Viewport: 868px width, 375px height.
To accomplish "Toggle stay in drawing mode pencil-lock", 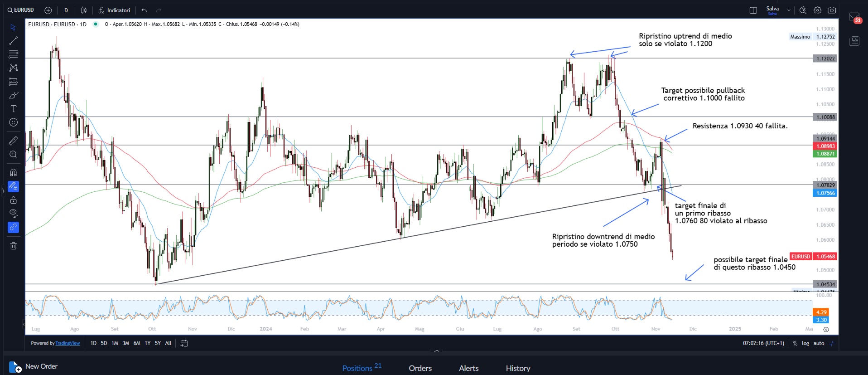I will pos(13,186).
